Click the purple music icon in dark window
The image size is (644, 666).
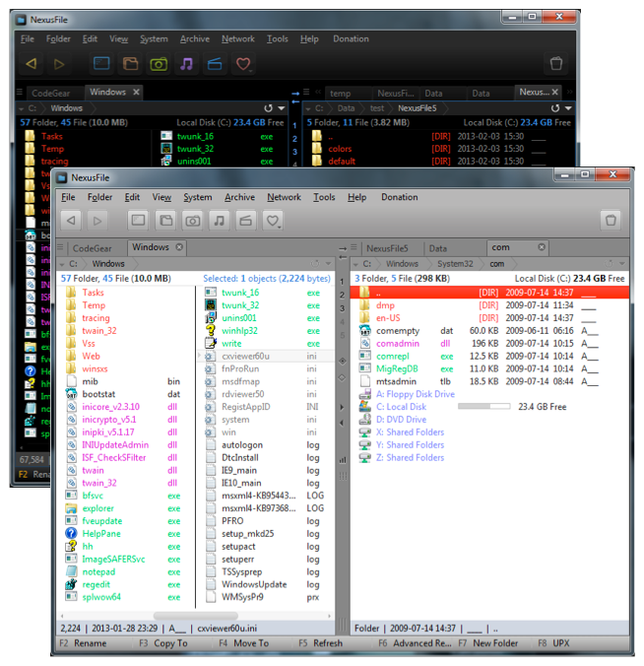pos(186,64)
